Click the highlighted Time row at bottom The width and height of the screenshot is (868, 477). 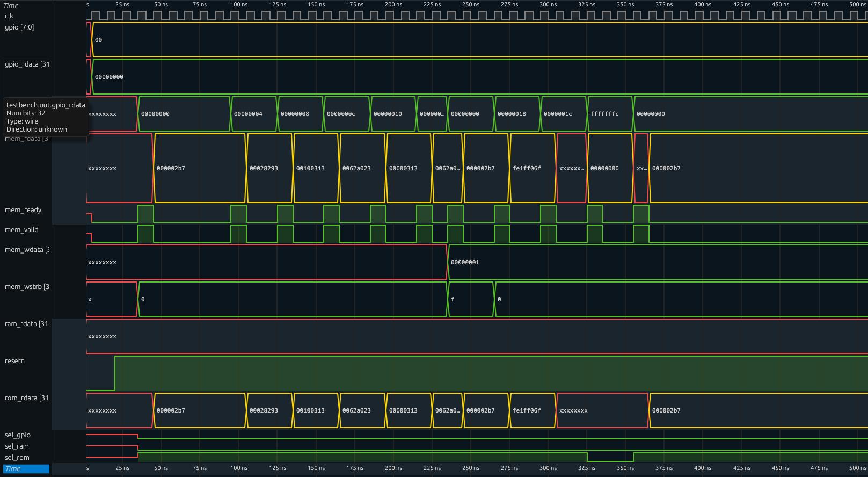[x=26, y=469]
